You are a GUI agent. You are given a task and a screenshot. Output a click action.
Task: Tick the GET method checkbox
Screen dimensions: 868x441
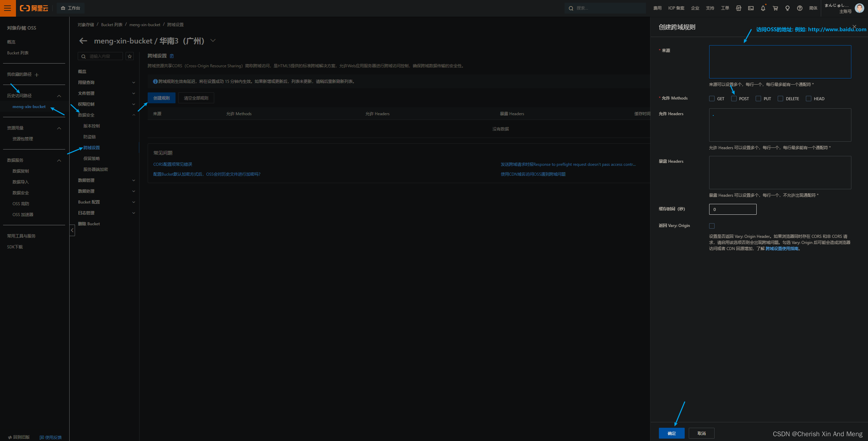pyautogui.click(x=712, y=99)
